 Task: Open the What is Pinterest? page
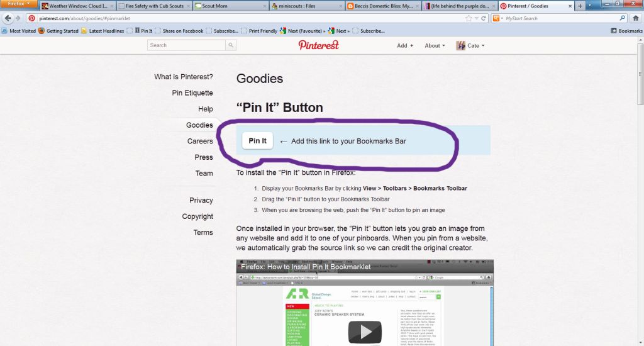(x=184, y=77)
